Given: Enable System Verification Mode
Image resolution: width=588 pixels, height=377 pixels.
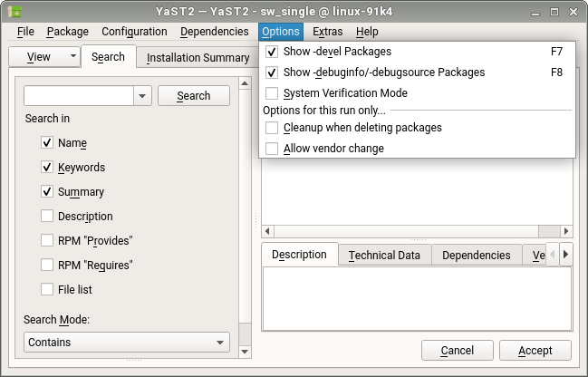Looking at the screenshot, I should 273,93.
